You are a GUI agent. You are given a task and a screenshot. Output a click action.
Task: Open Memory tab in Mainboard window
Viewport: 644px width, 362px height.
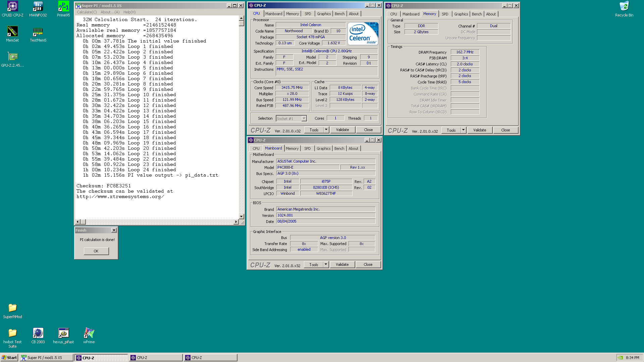point(292,148)
